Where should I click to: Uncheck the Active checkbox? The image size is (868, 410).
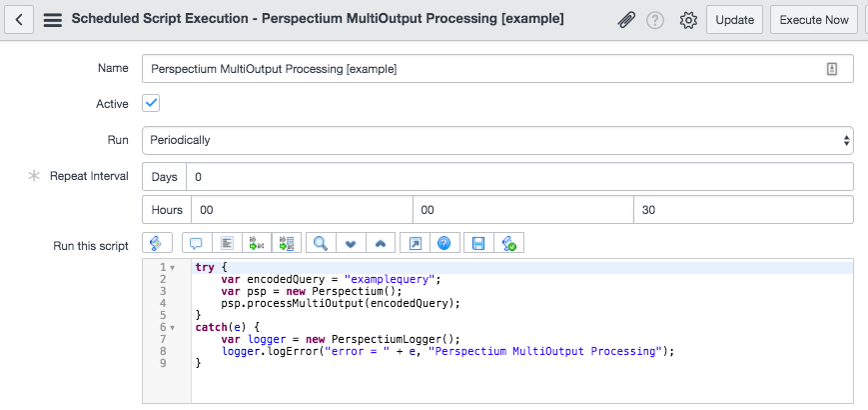[151, 103]
